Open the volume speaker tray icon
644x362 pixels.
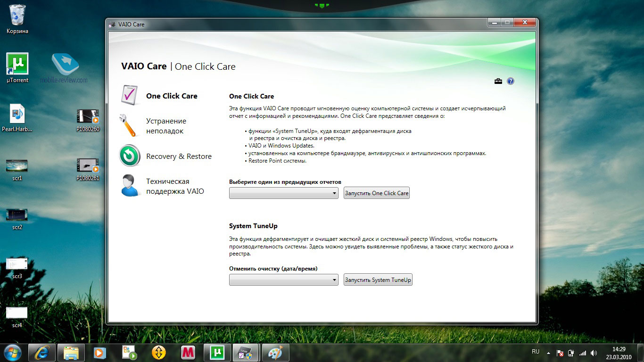594,353
